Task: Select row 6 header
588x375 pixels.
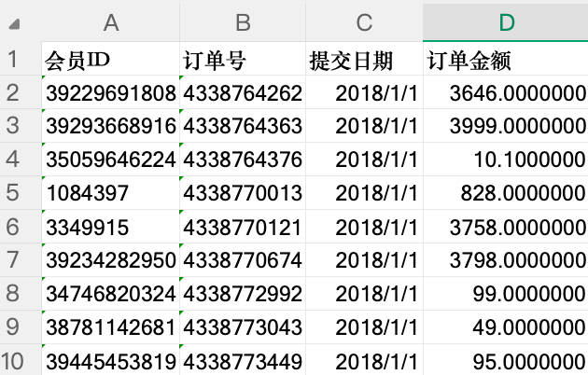Action: 21,227
